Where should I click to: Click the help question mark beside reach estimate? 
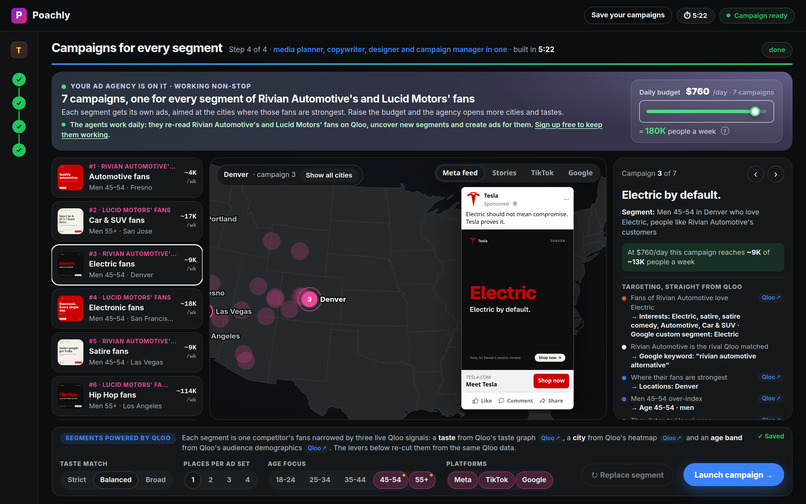click(x=725, y=131)
